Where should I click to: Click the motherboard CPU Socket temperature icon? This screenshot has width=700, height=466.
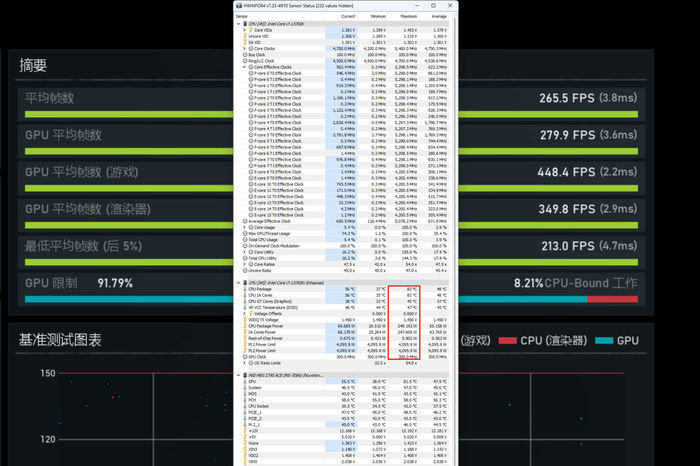pyautogui.click(x=245, y=406)
